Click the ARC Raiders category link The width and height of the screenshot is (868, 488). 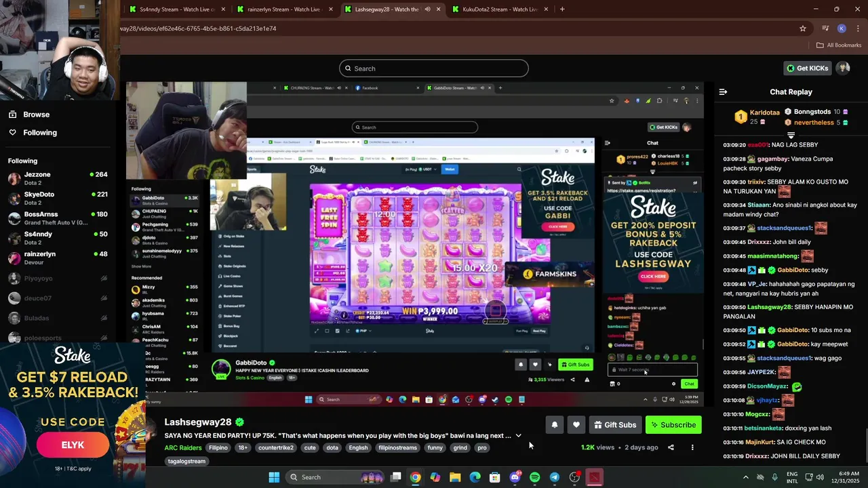(x=182, y=448)
